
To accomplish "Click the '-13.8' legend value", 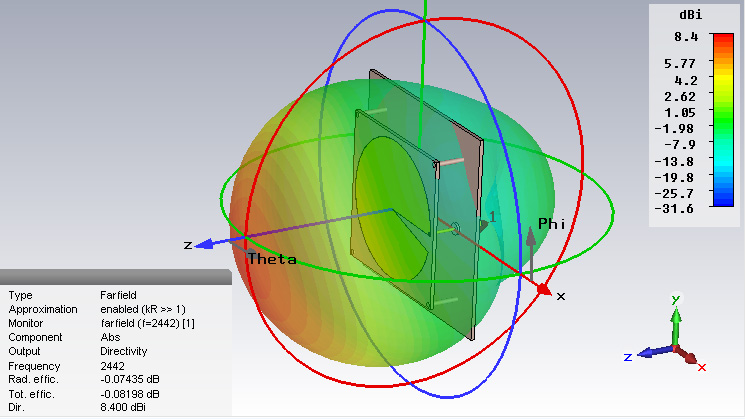I will coord(674,162).
